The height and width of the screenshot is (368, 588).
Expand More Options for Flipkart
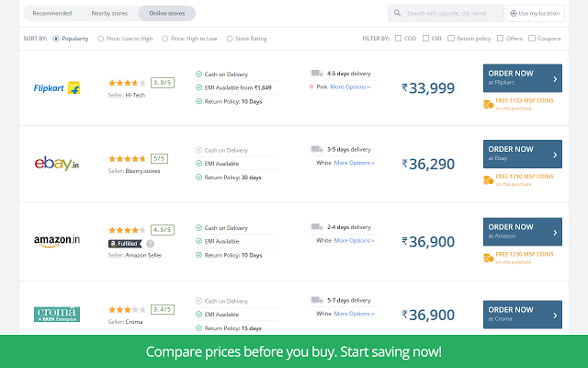pos(350,86)
